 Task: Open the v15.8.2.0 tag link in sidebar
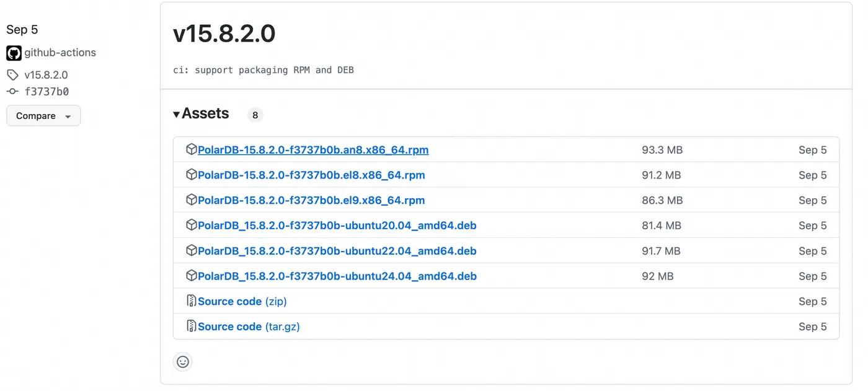46,75
